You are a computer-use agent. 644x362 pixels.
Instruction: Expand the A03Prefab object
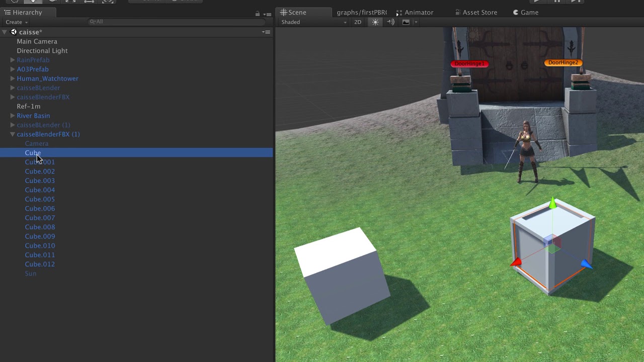click(x=13, y=69)
